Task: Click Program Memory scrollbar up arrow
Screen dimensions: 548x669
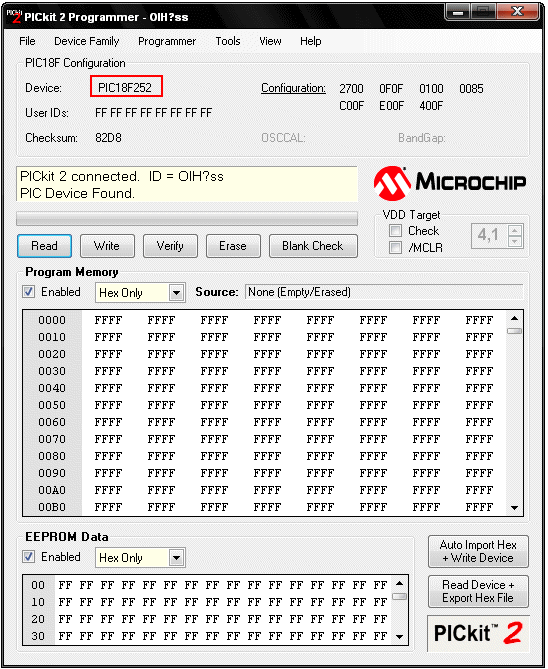Action: 514,318
